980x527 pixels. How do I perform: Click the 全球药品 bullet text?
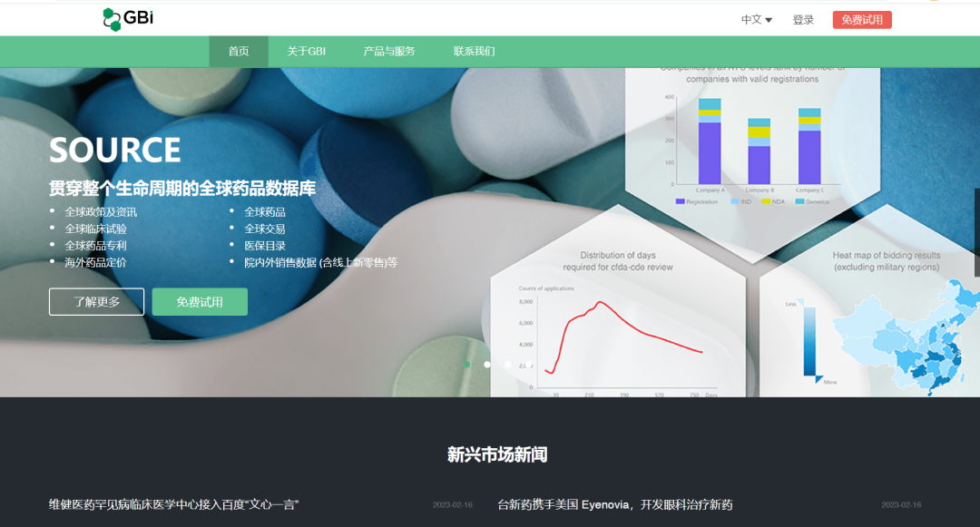(x=265, y=211)
